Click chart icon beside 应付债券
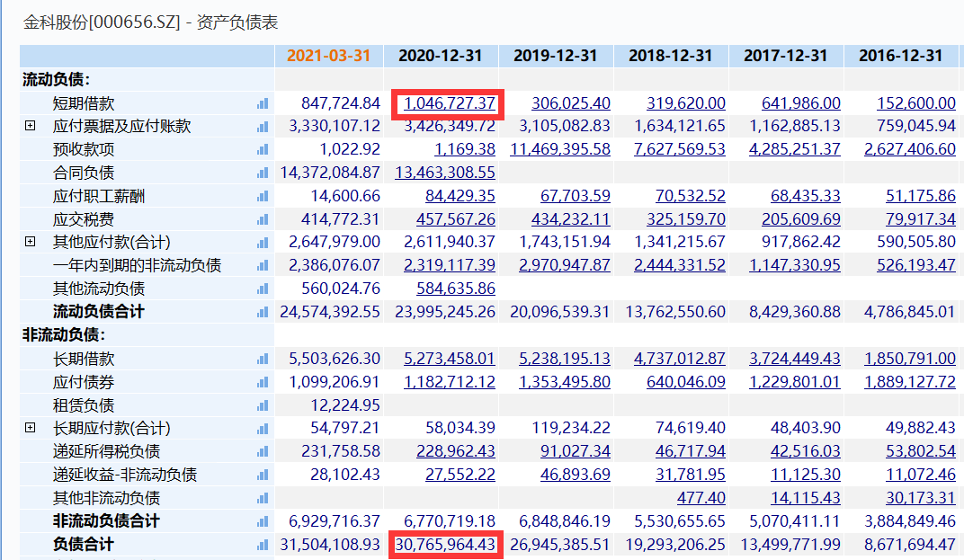 pyautogui.click(x=263, y=382)
